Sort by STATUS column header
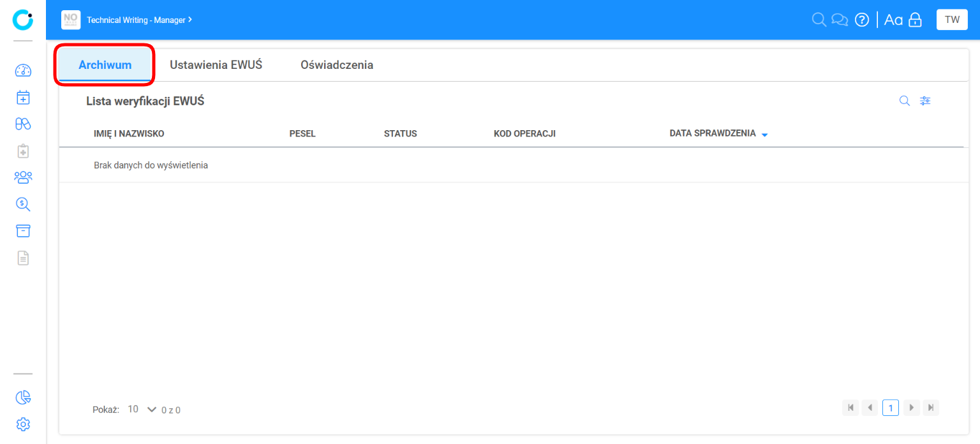 pos(401,134)
